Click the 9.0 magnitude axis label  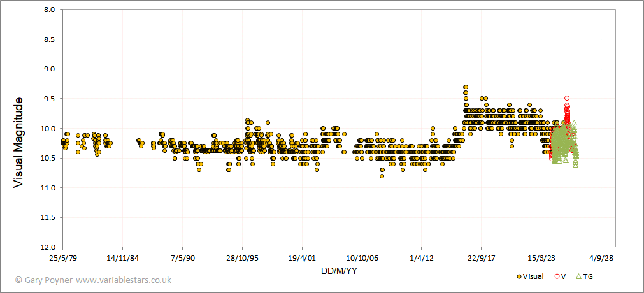pyautogui.click(x=50, y=69)
